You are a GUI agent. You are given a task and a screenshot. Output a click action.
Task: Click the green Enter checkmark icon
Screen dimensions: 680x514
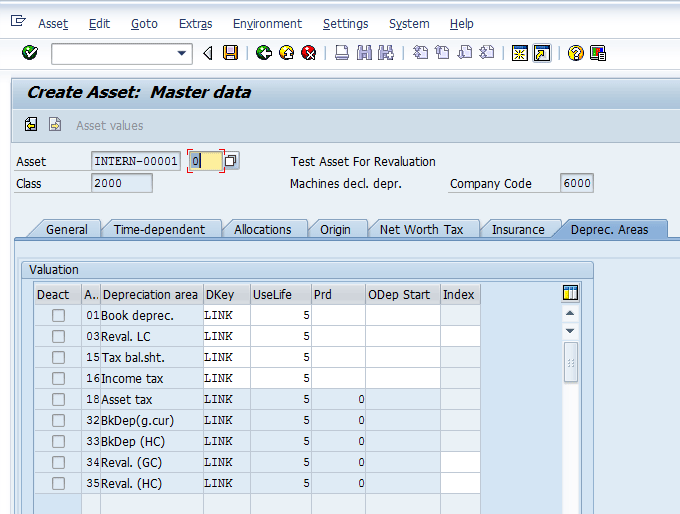click(29, 53)
